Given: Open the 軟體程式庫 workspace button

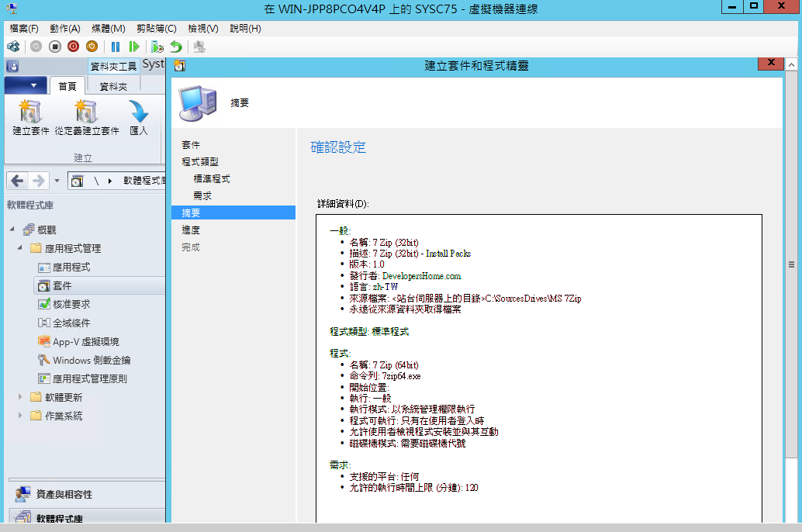Looking at the screenshot, I should click(x=87, y=516).
